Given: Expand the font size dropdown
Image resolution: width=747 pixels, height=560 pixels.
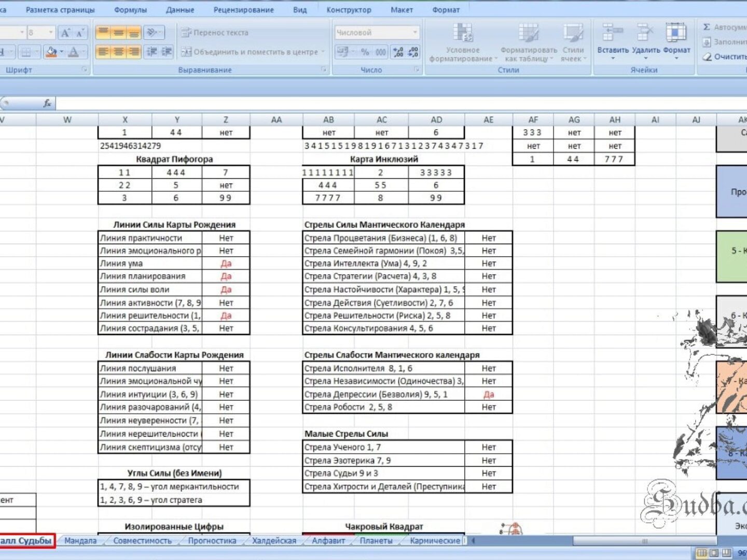Looking at the screenshot, I should point(50,33).
